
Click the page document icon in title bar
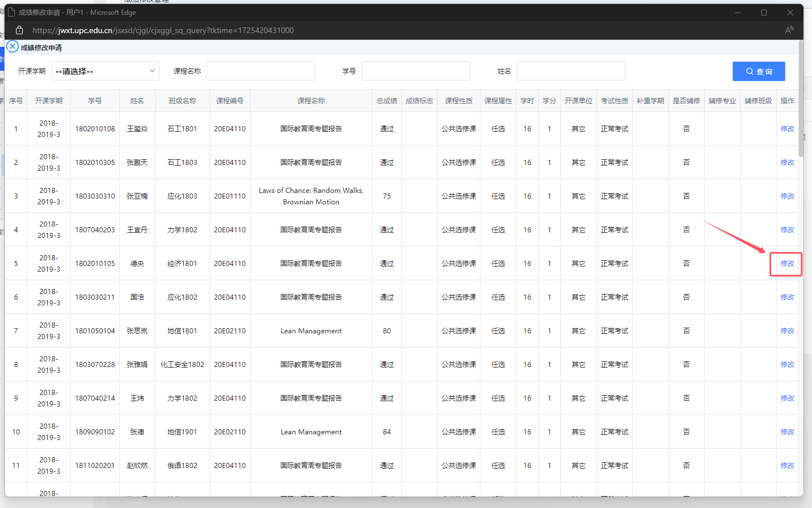[11, 12]
